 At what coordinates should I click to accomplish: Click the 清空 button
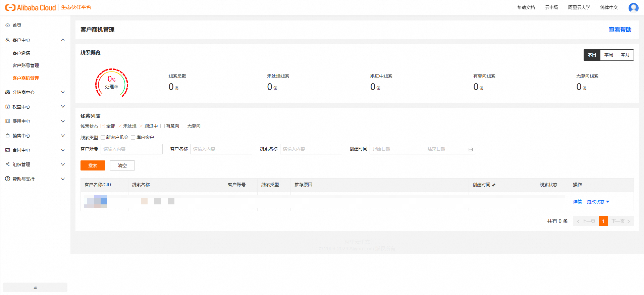[122, 165]
